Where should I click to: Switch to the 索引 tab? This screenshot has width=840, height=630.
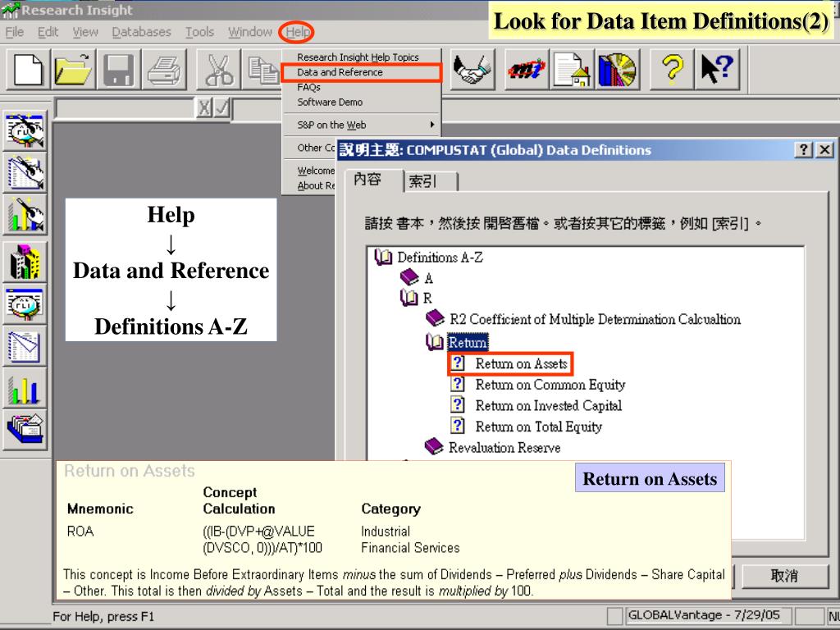430,181
